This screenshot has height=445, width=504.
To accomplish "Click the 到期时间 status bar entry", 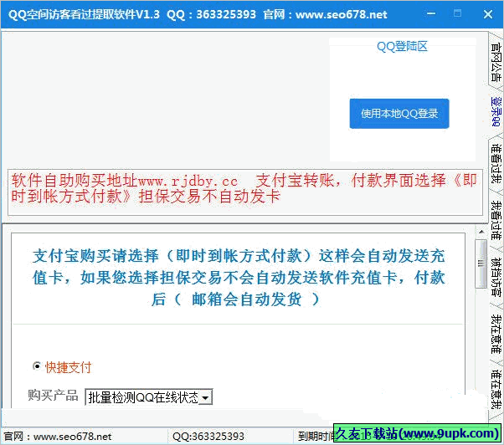I will click(x=316, y=437).
